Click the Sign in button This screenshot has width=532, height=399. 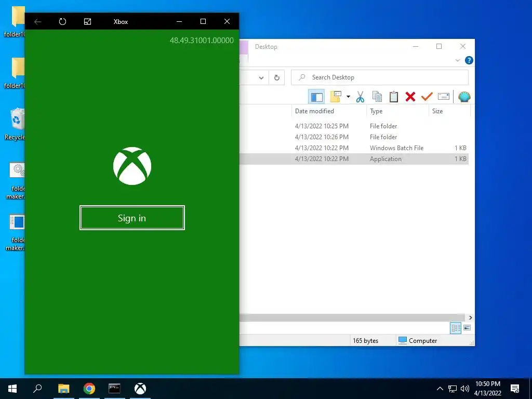[132, 218]
